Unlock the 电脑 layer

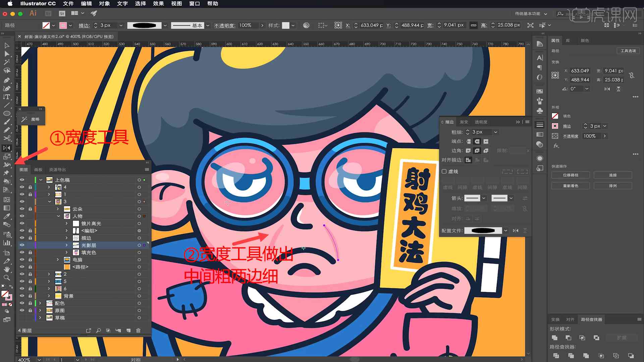pyautogui.click(x=30, y=260)
